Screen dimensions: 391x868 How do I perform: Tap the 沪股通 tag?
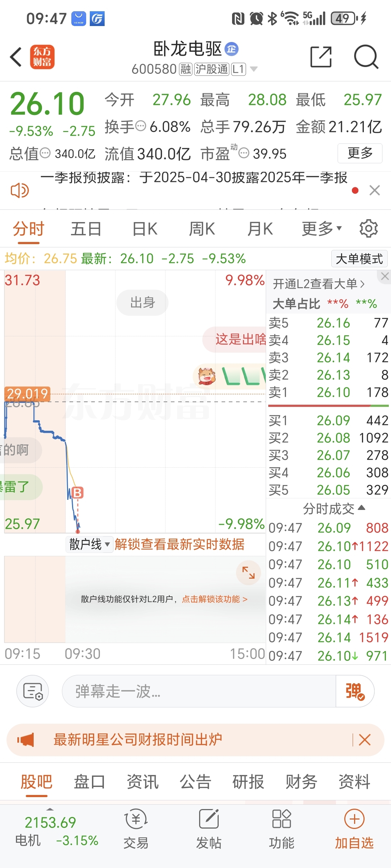point(212,69)
